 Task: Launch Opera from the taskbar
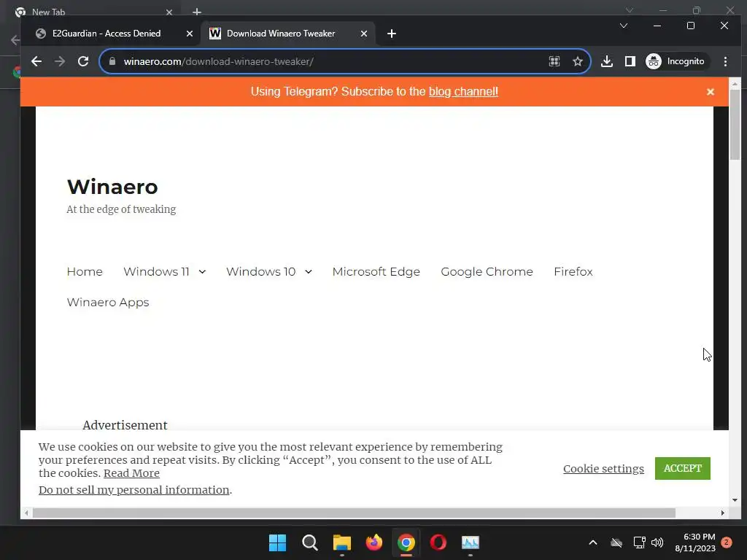pos(438,542)
